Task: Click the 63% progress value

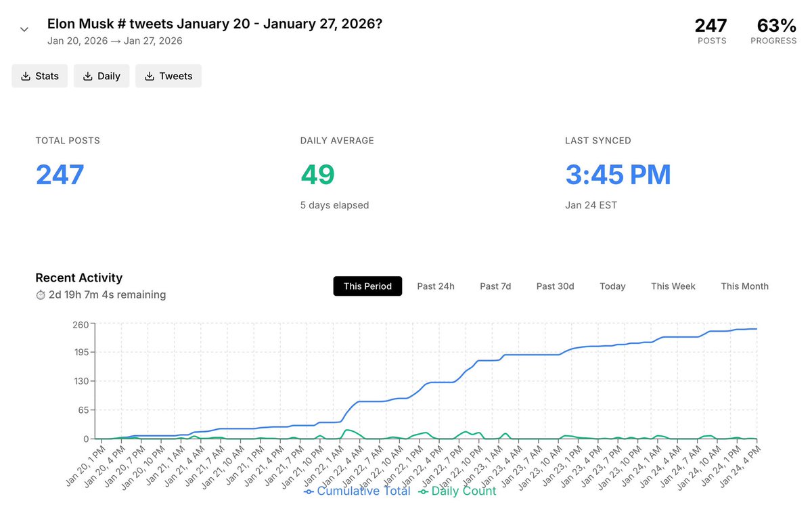Action: pos(776,26)
